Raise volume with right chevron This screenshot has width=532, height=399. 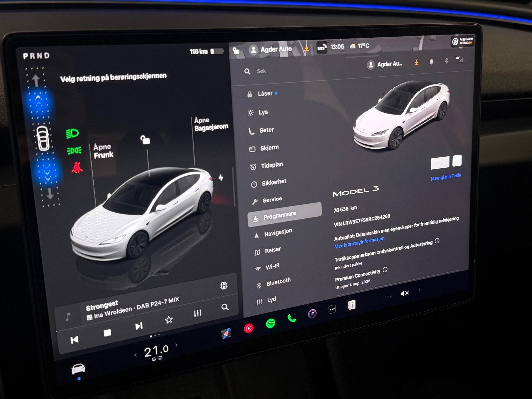(420, 290)
